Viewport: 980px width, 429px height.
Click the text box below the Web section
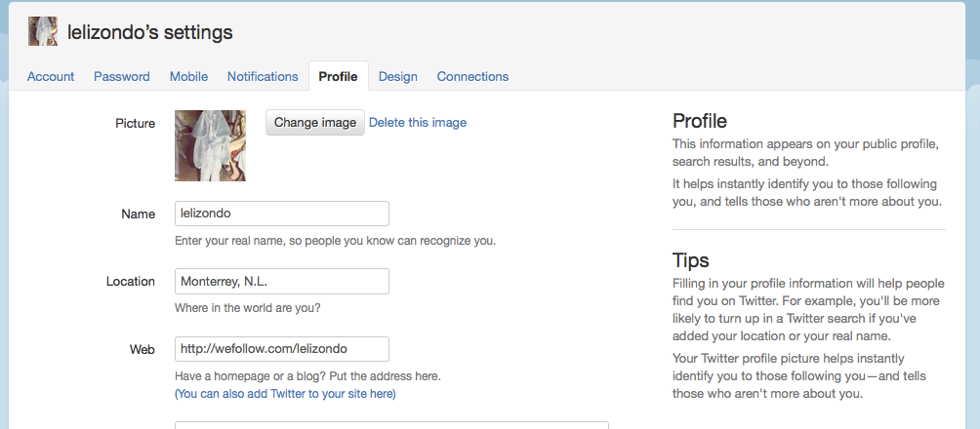point(391,425)
